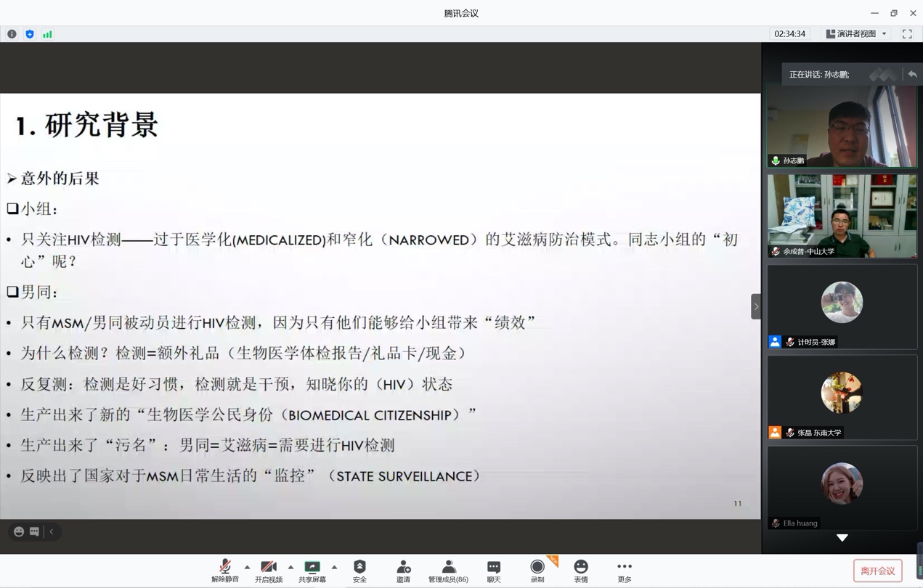The height and width of the screenshot is (588, 923).
Task: Open 管理成员(86) participants panel
Action: tap(448, 571)
